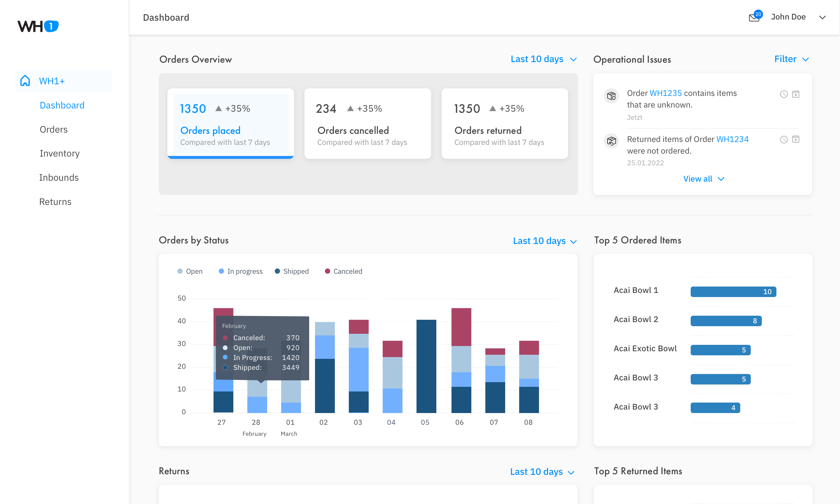
Task: Click snooze clock icon for WH1235 issue
Action: tap(784, 94)
